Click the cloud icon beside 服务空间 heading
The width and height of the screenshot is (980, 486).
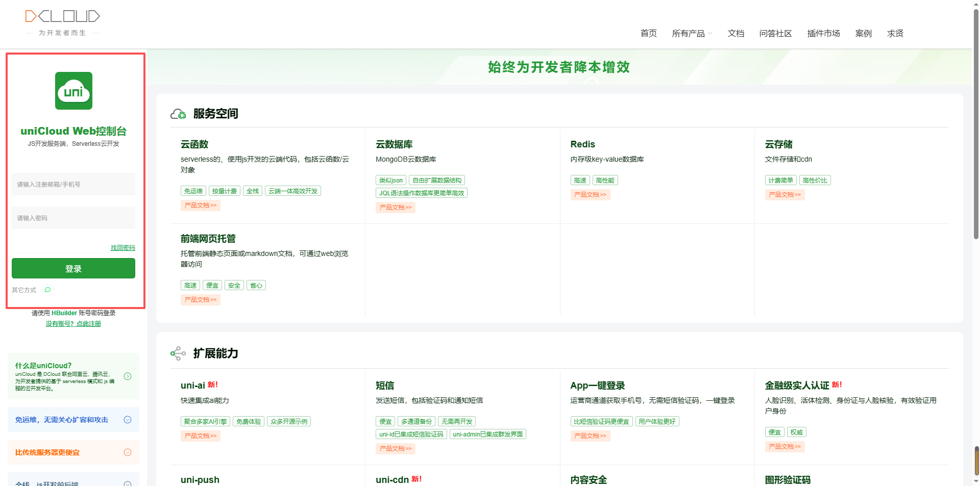(178, 114)
